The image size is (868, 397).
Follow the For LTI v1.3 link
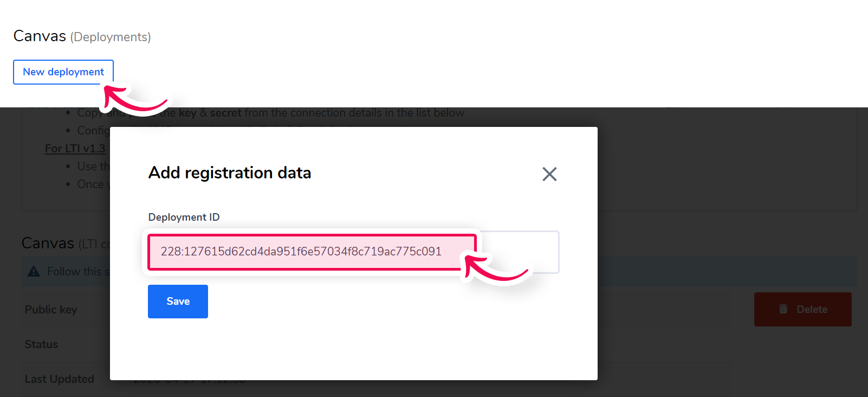[75, 149]
